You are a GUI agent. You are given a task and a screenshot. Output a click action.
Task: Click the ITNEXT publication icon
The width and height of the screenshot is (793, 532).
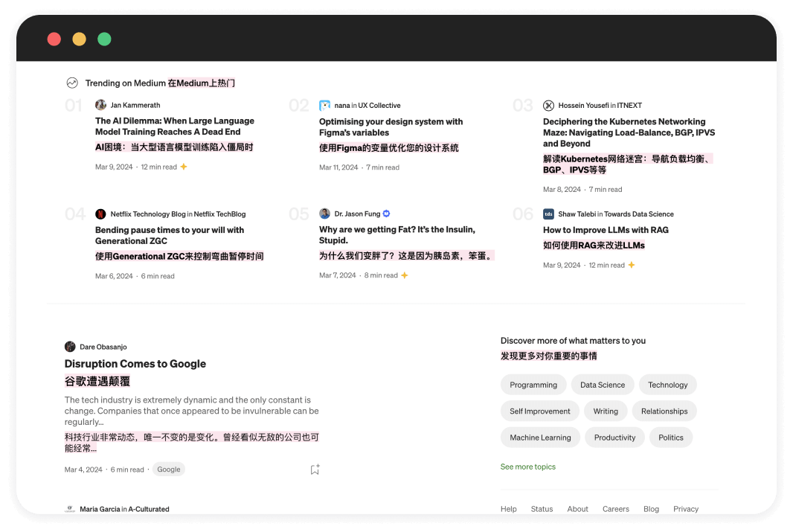tap(548, 105)
